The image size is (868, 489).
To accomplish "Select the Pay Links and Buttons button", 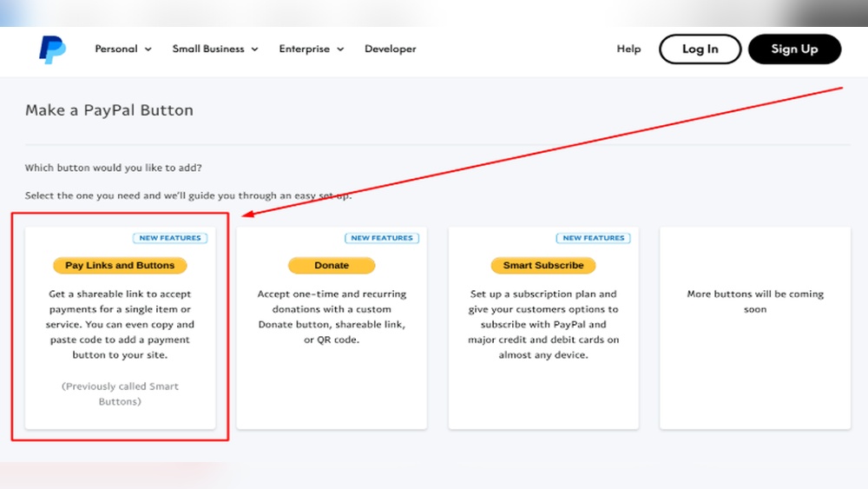I will tap(120, 265).
